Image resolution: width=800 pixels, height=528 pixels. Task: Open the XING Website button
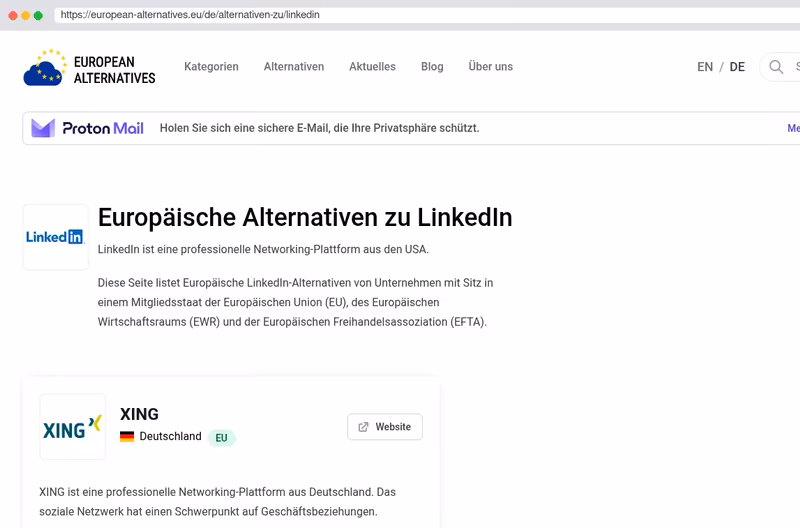pyautogui.click(x=385, y=427)
